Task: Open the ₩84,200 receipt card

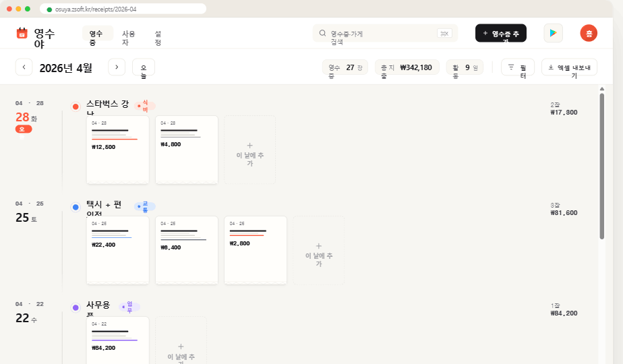Action: (x=117, y=340)
